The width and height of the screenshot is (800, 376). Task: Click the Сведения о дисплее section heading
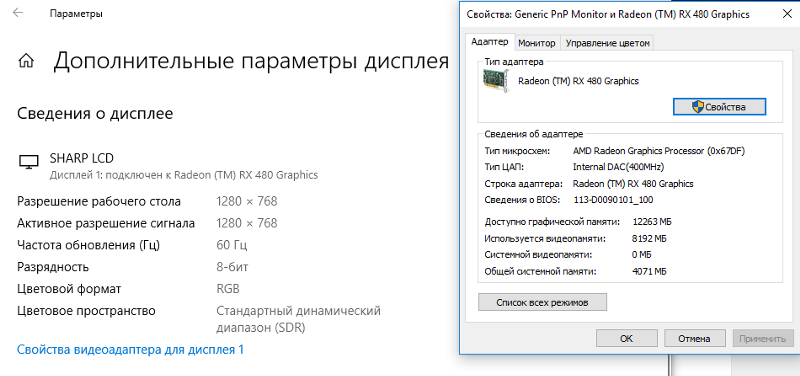(95, 113)
